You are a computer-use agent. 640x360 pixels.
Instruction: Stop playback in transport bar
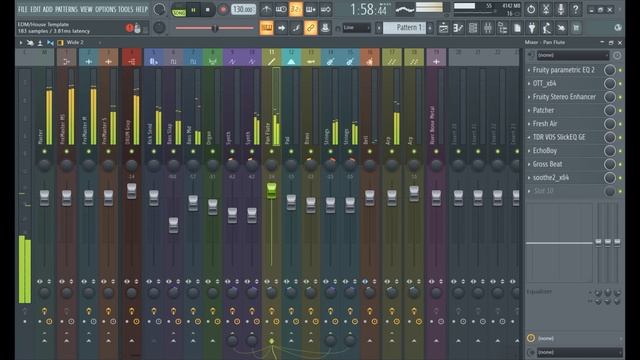pyautogui.click(x=207, y=9)
